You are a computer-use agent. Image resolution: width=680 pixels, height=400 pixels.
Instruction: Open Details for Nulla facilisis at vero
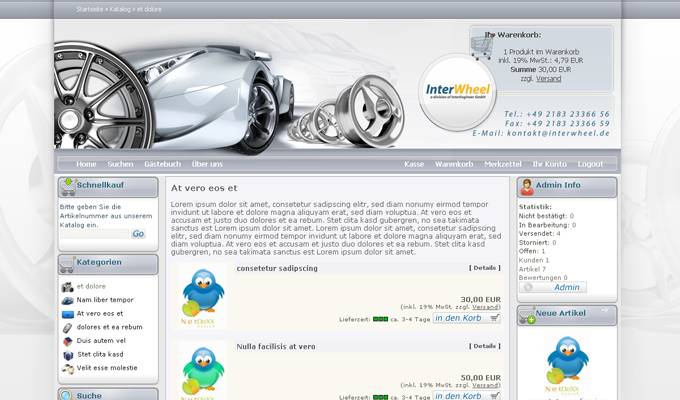coord(484,346)
